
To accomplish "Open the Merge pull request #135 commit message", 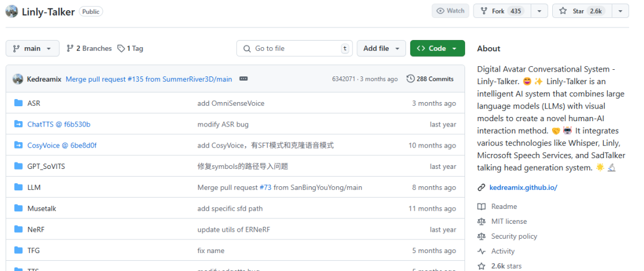I will 148,79.
